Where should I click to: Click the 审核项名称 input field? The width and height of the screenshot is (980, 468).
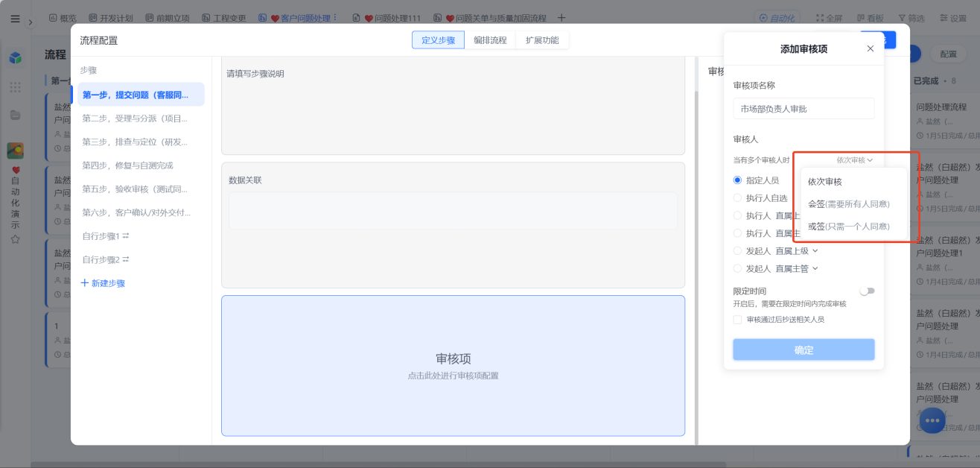(x=804, y=109)
